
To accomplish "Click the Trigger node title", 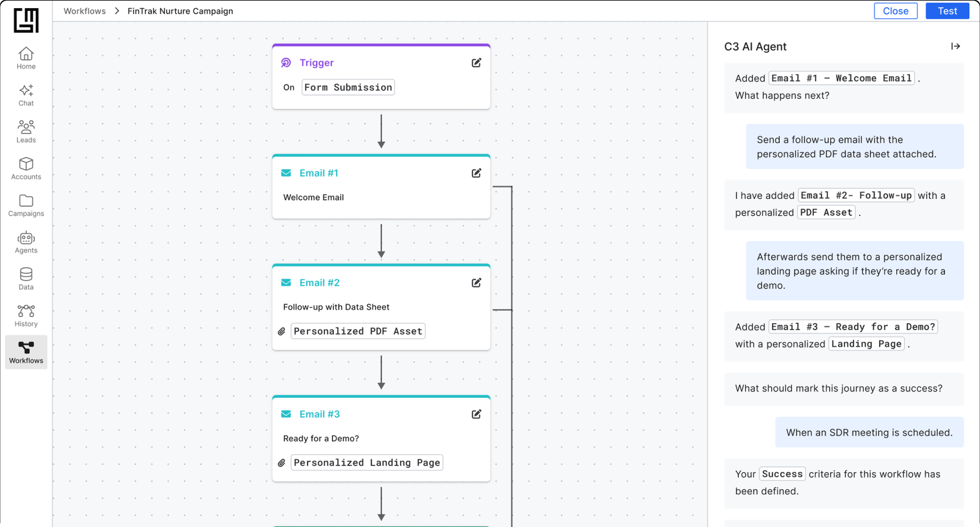I will click(316, 63).
